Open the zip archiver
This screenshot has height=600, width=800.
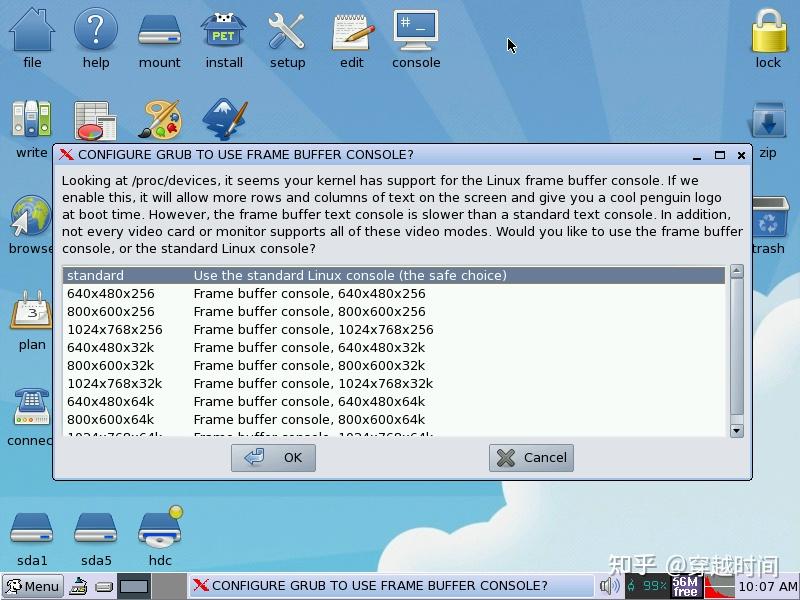click(768, 120)
